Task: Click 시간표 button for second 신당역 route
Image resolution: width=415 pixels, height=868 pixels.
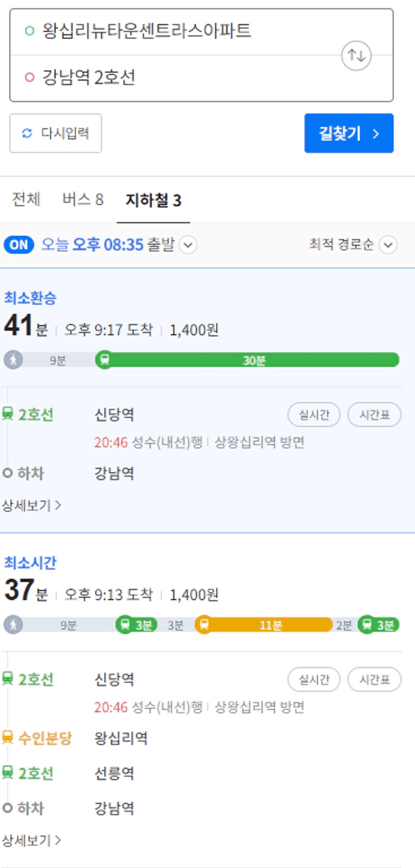Action: pyautogui.click(x=374, y=679)
